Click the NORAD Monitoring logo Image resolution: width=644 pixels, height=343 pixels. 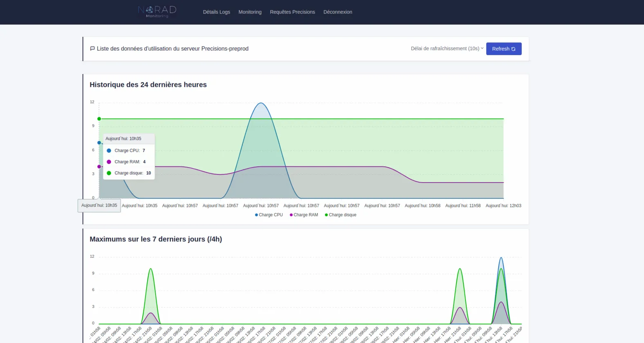click(x=157, y=12)
